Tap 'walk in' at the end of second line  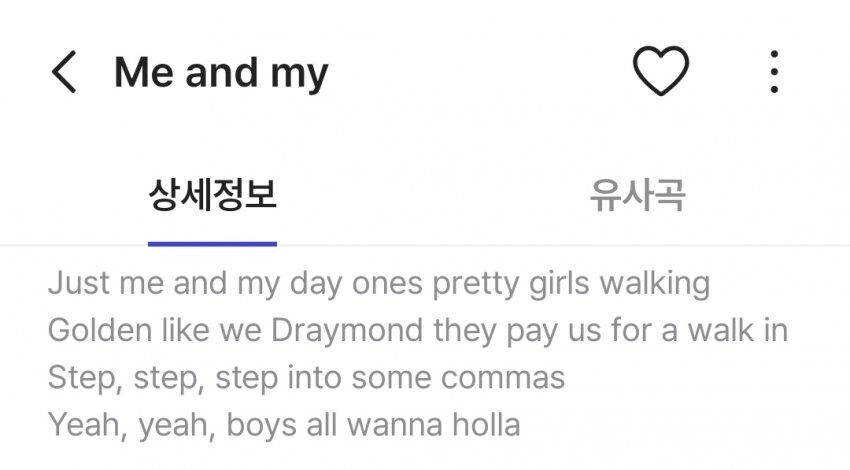(x=736, y=330)
